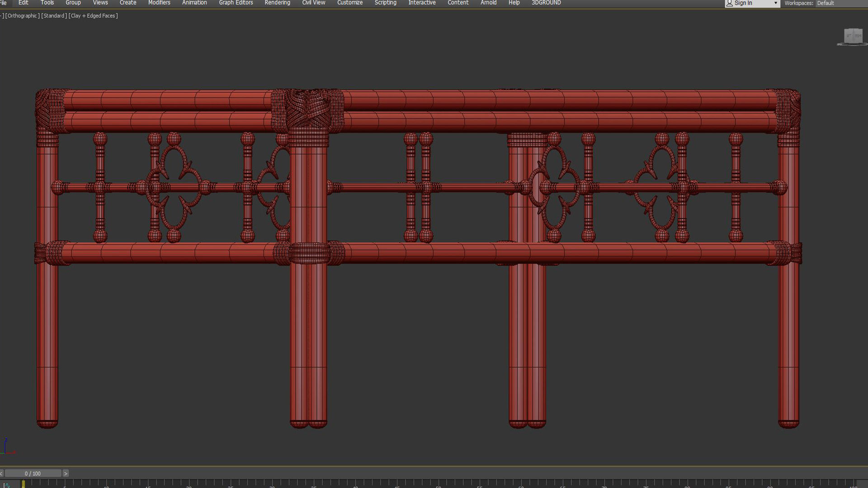Open the Standard viewport shading label menu
Image resolution: width=868 pixels, height=488 pixels.
point(54,16)
